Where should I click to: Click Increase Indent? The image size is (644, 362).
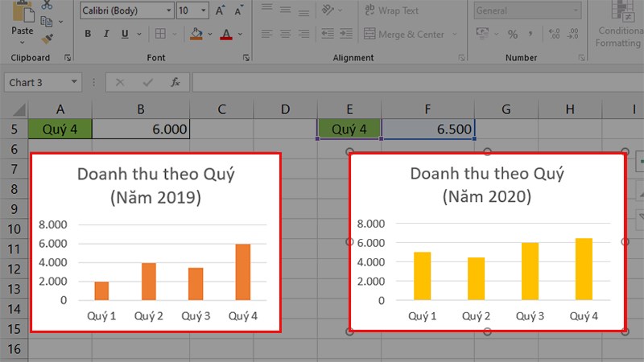[346, 34]
